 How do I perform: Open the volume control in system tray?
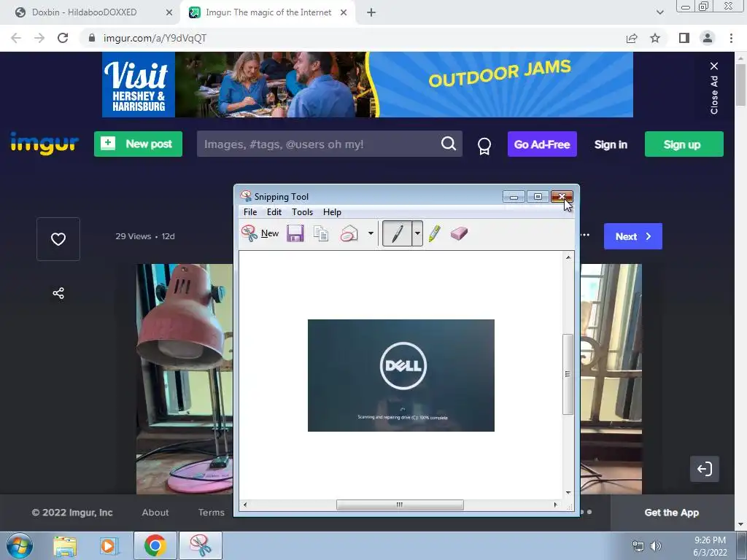[x=656, y=546]
